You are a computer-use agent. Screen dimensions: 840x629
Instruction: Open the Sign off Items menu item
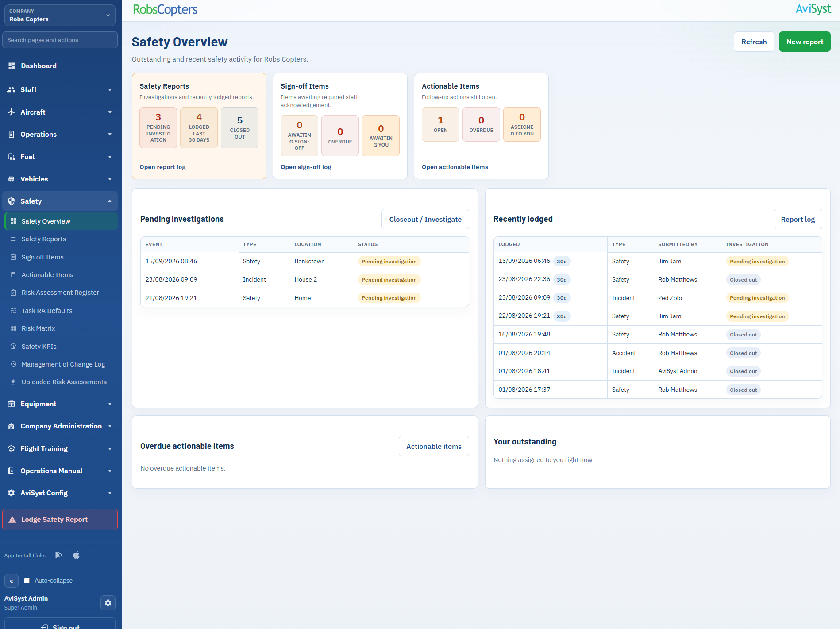click(x=61, y=257)
